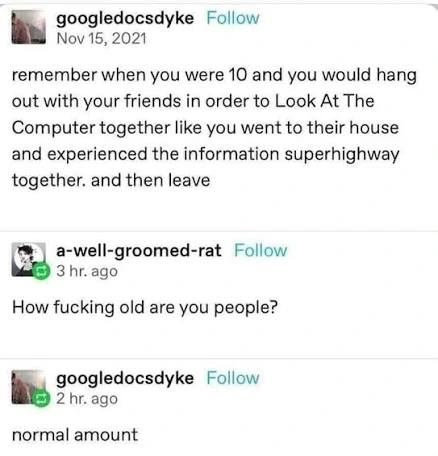
Task: Click the post's last line 'together. and then leave'
Action: click(111, 181)
